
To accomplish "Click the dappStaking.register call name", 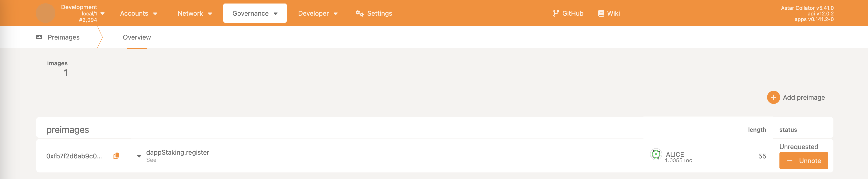I will tap(178, 152).
